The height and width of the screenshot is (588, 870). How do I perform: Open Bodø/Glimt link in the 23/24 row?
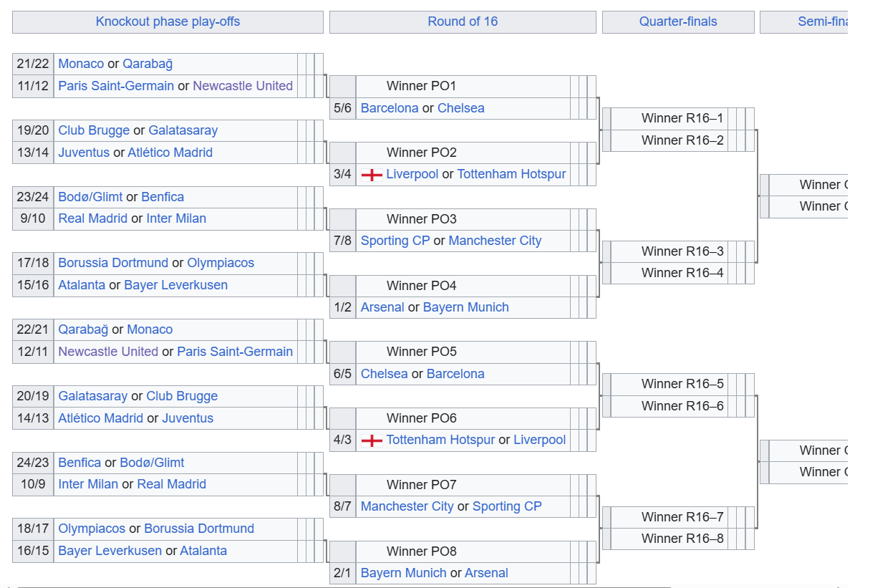(x=90, y=197)
